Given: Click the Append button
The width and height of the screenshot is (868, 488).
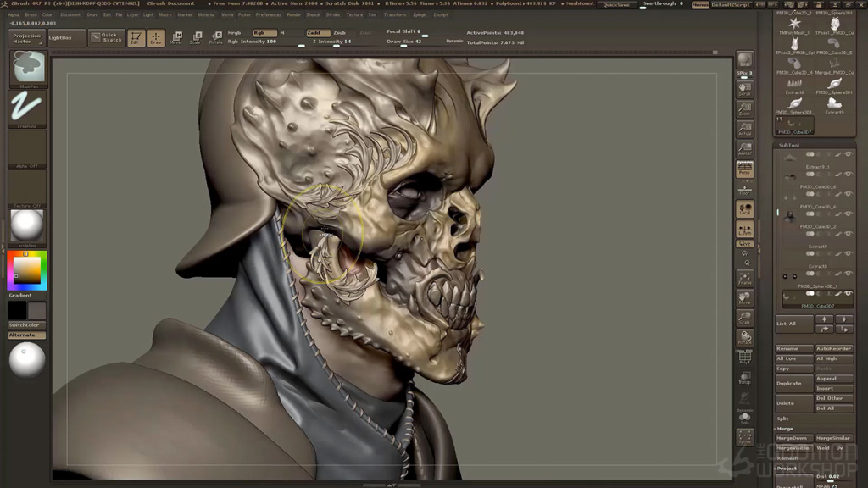Looking at the screenshot, I should [x=834, y=379].
